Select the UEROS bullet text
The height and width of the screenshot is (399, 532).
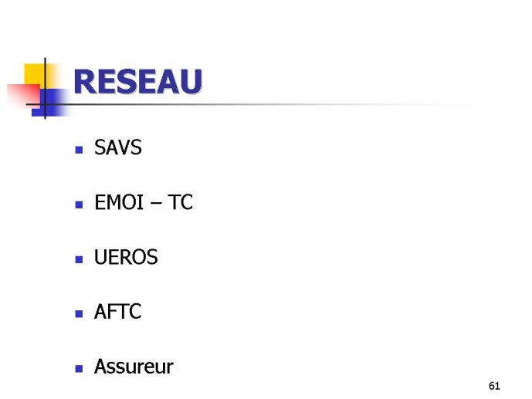[x=126, y=257]
